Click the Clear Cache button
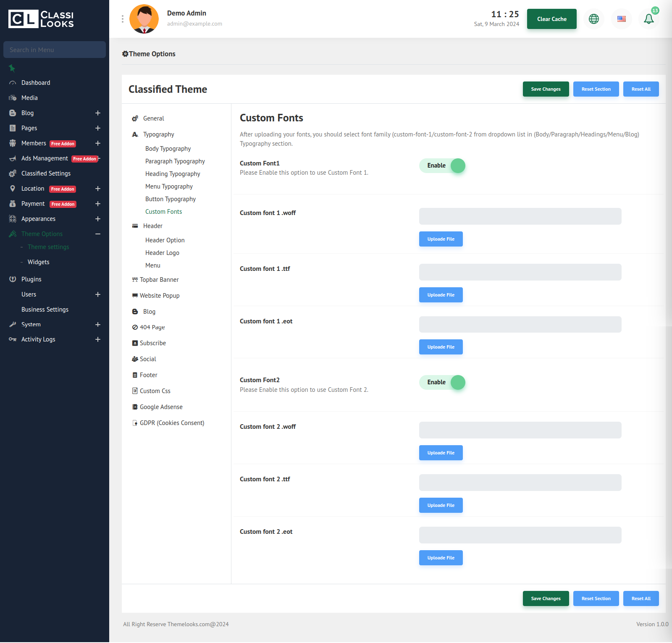672x643 pixels. pyautogui.click(x=551, y=19)
